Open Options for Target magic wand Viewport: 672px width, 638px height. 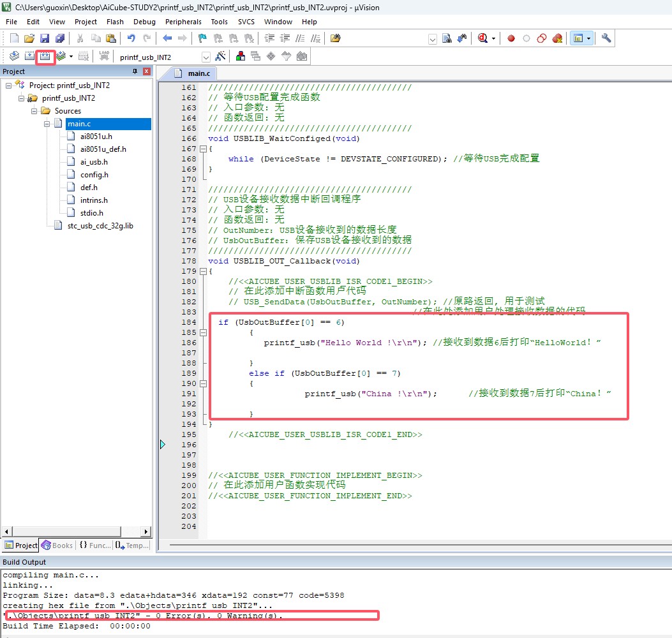[x=221, y=56]
